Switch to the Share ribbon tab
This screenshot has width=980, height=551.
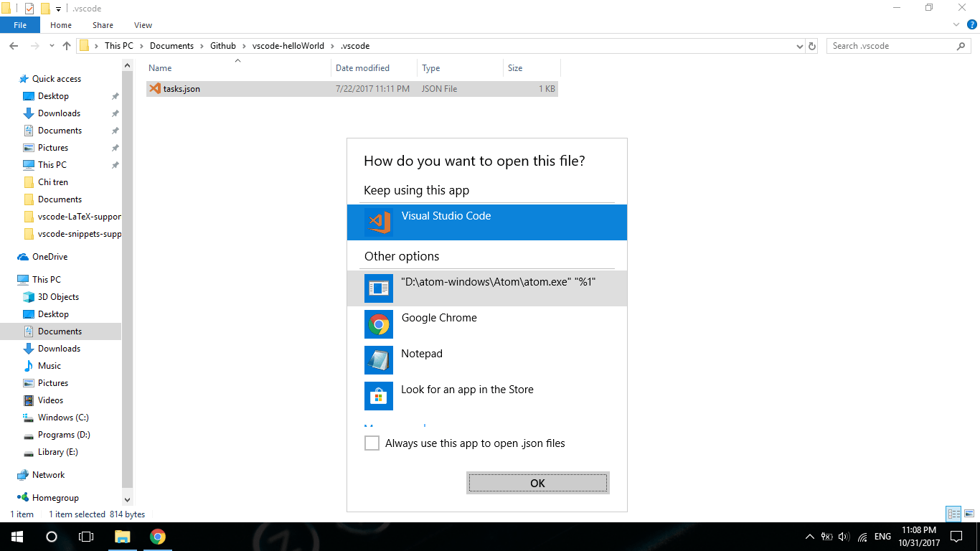click(x=103, y=25)
